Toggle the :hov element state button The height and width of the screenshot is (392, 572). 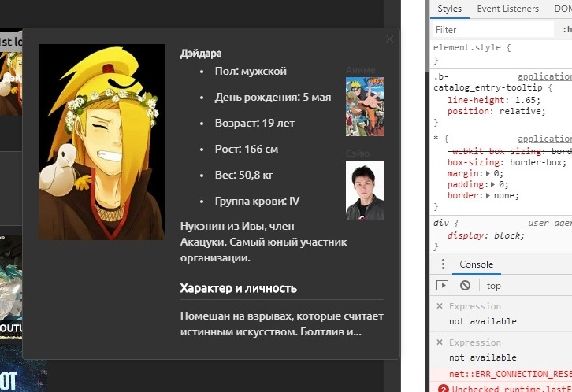coord(566,30)
